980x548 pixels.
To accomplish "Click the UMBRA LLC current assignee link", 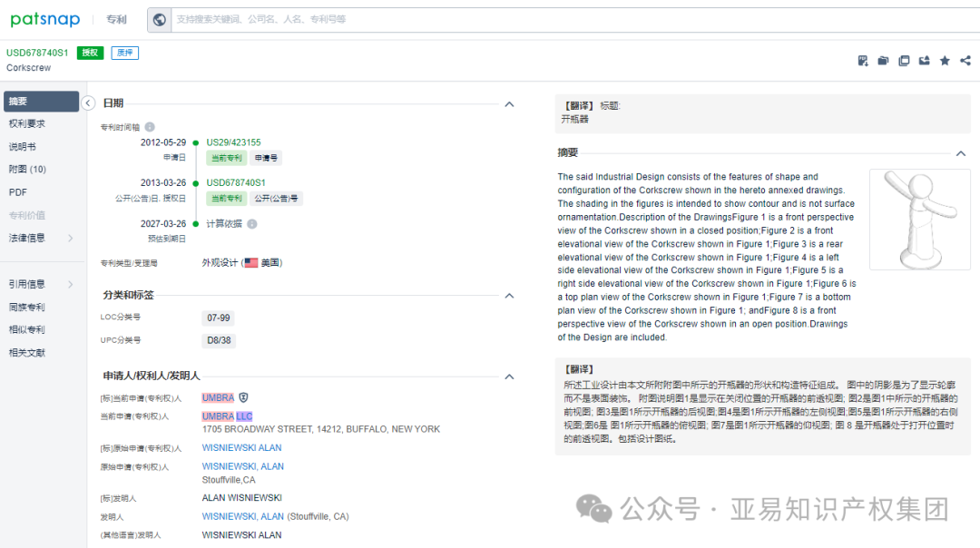I will 227,416.
